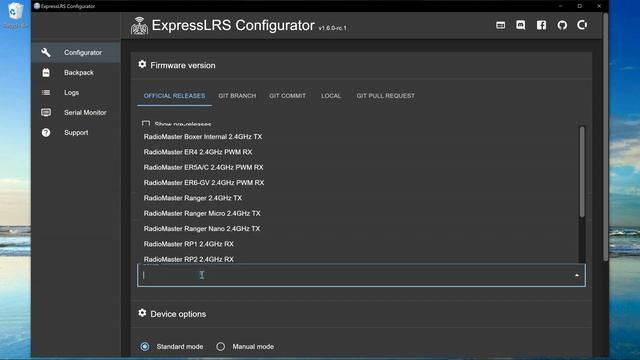Open the Facebook icon in header

point(541,25)
